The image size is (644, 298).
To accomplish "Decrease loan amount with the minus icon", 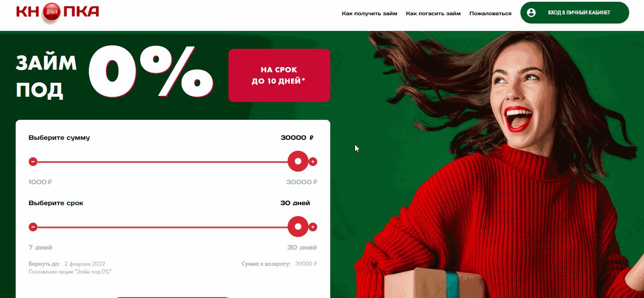I will click(x=33, y=162).
